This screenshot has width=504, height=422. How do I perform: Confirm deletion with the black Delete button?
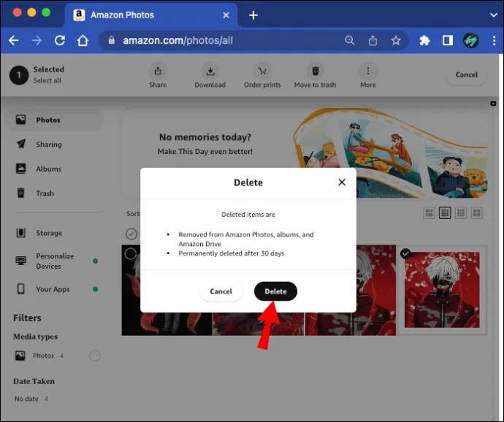tap(275, 291)
